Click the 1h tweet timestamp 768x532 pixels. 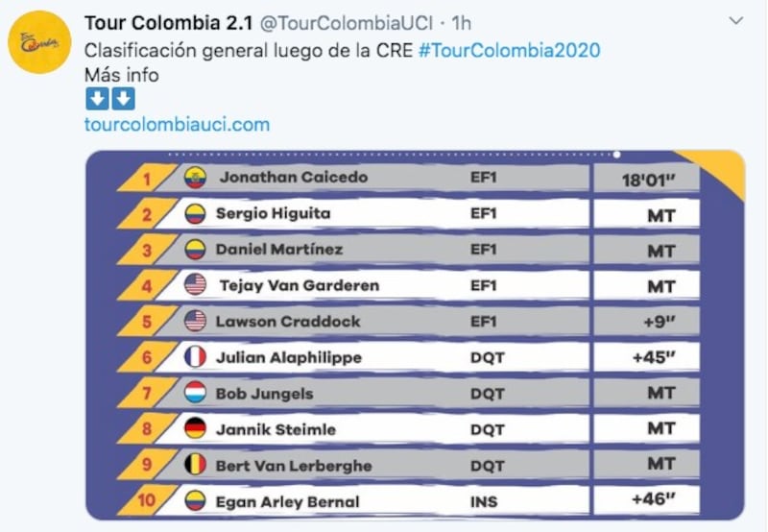tap(461, 23)
